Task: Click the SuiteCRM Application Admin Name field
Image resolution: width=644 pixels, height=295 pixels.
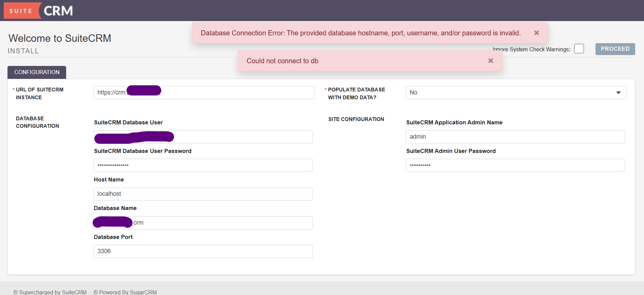Action: [x=515, y=137]
